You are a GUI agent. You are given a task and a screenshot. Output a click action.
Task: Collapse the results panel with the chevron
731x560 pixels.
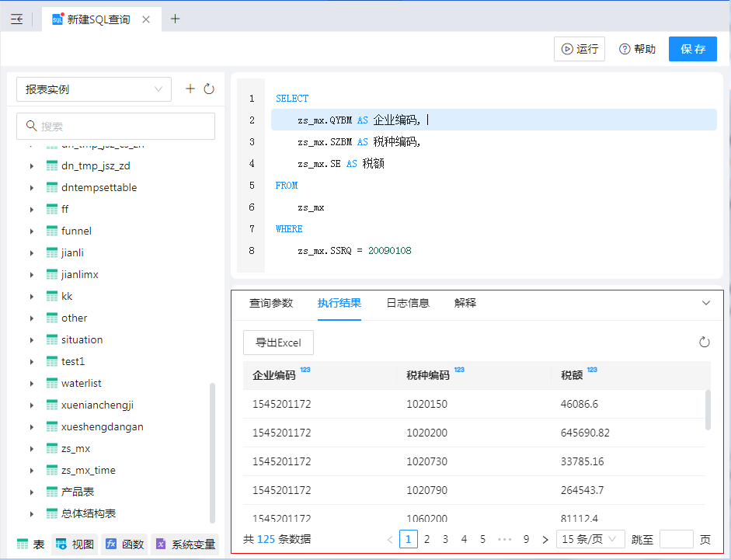706,303
